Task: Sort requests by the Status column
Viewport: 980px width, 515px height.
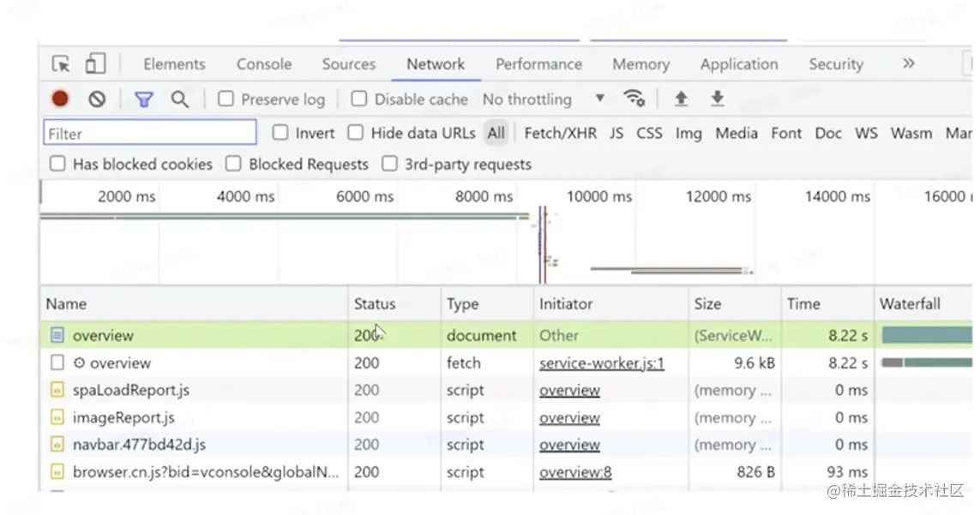Action: click(375, 304)
